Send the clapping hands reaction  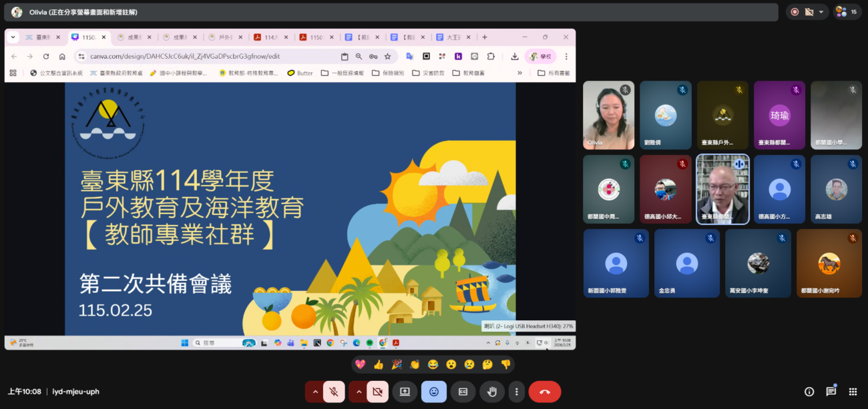pyautogui.click(x=415, y=364)
